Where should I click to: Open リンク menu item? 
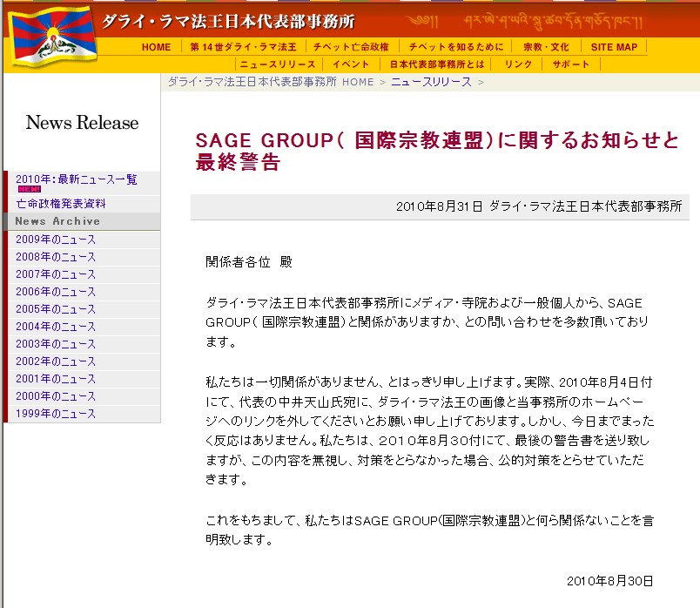coord(518,64)
